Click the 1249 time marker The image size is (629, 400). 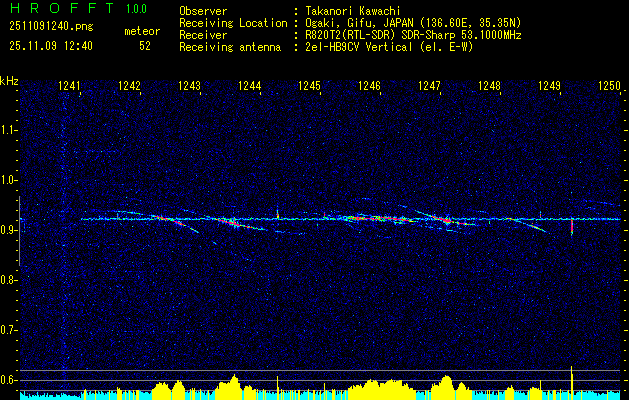tap(550, 86)
